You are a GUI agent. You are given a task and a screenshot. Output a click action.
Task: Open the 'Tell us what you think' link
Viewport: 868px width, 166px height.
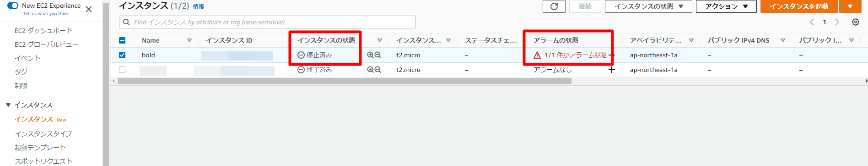click(x=46, y=14)
